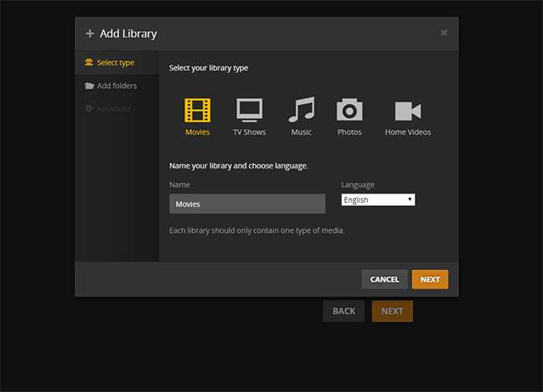This screenshot has width=543, height=392.
Task: Click into the Name text field
Action: pyautogui.click(x=247, y=204)
